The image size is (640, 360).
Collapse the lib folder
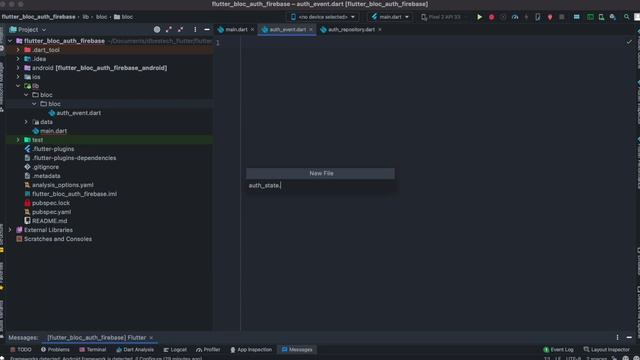click(18, 86)
